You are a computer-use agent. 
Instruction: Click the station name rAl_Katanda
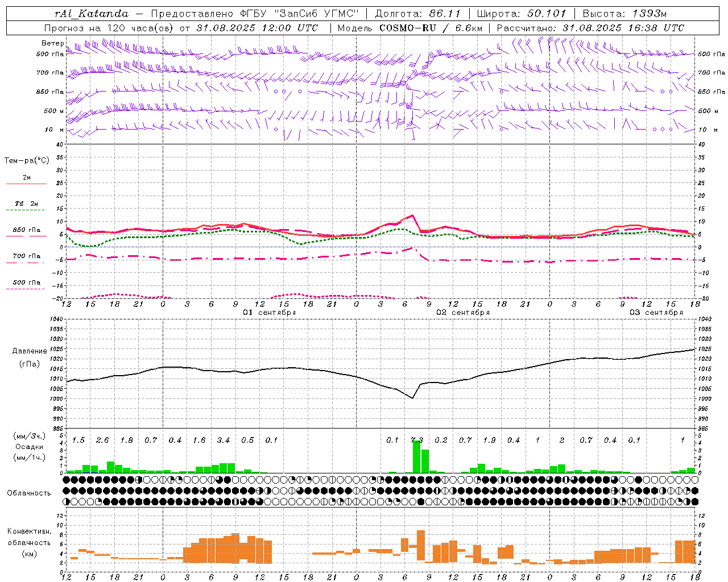[x=92, y=14]
